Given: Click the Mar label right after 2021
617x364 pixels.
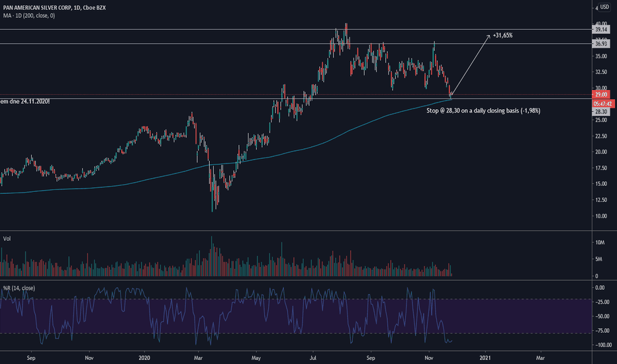Looking at the screenshot, I should coord(540,358).
